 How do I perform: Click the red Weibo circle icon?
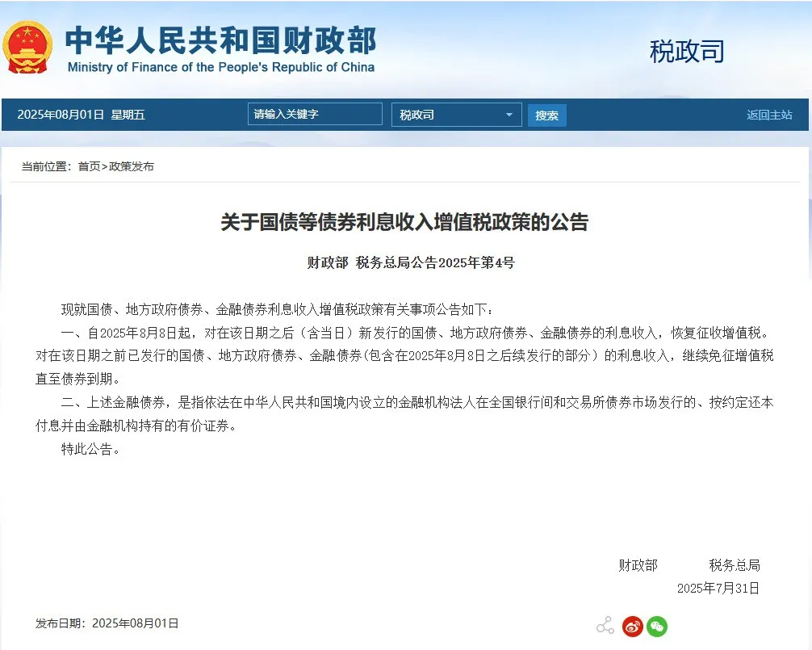click(632, 626)
